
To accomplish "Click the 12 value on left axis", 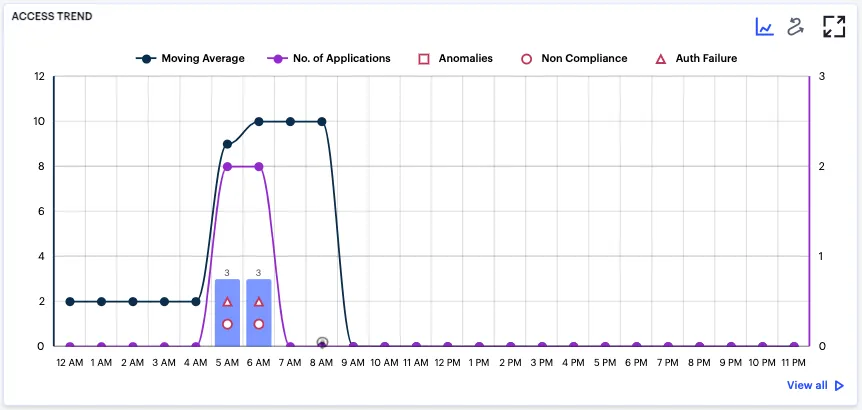I will tap(40, 76).
